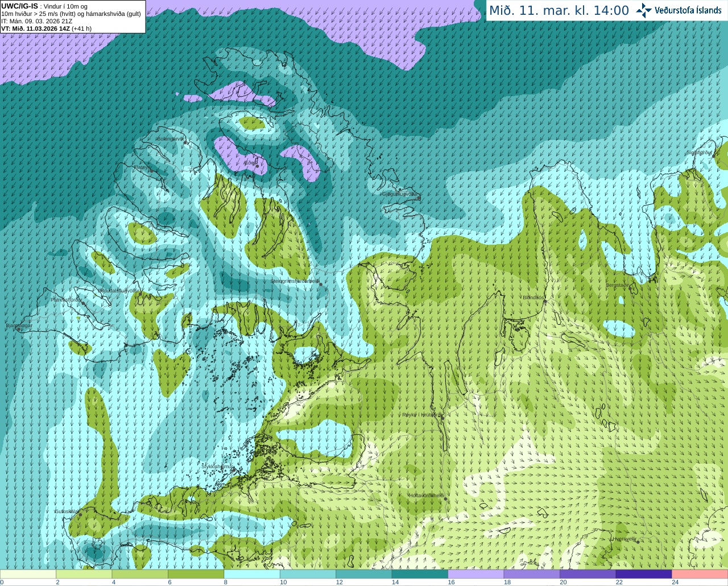Click the legend scale value 16
The width and height of the screenshot is (728, 586).
tap(451, 582)
